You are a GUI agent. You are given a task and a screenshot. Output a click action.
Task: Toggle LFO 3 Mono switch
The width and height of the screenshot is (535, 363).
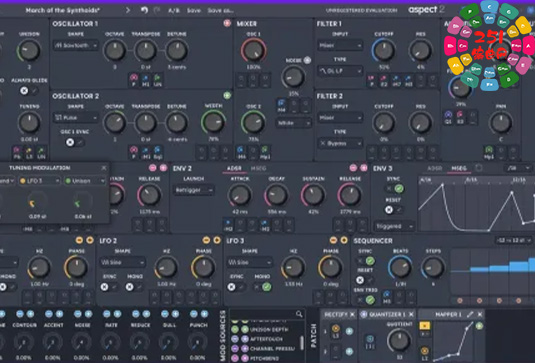pyautogui.click(x=262, y=287)
